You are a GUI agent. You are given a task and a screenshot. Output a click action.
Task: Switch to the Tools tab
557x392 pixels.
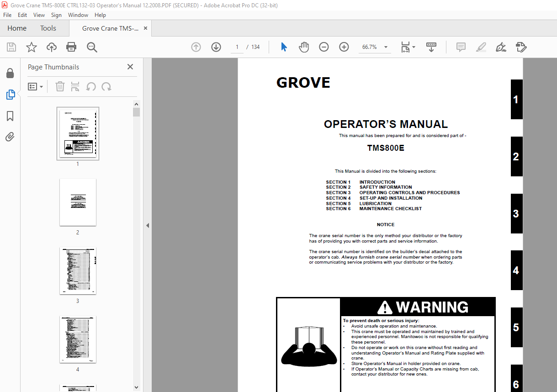48,28
